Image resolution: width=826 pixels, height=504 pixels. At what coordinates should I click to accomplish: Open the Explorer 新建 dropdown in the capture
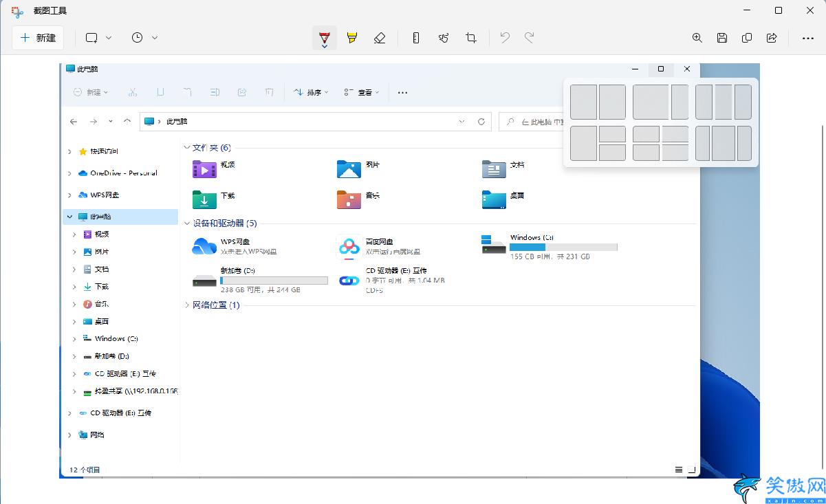click(x=91, y=92)
